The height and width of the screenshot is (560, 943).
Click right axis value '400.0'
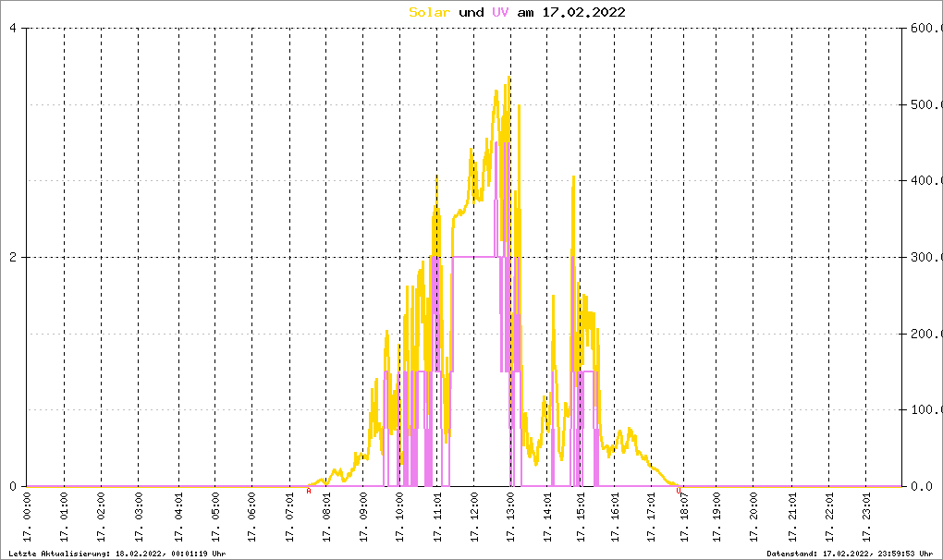pos(926,180)
